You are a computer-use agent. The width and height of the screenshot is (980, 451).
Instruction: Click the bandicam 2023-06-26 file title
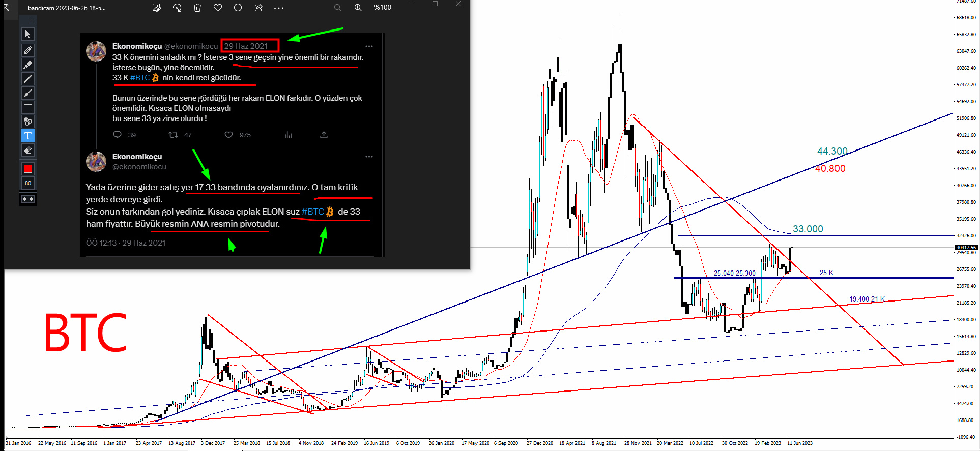[x=67, y=8]
